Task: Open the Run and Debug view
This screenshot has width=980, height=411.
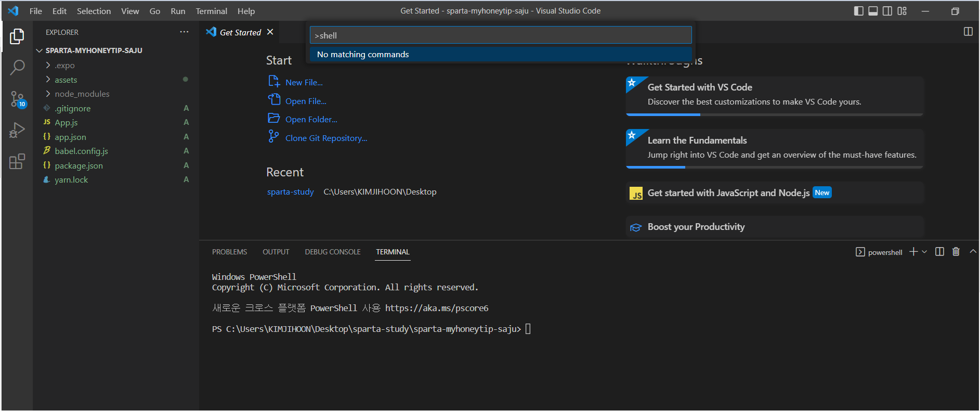Action: (17, 130)
